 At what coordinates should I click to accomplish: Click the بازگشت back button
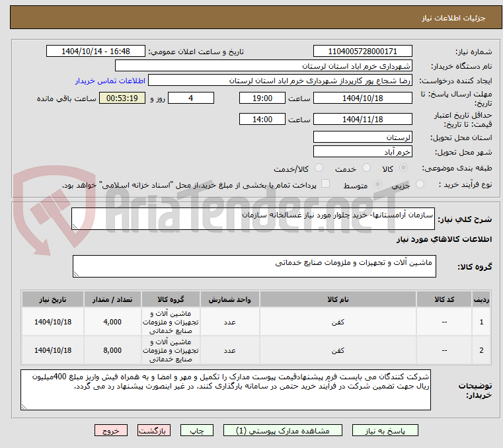(153, 431)
